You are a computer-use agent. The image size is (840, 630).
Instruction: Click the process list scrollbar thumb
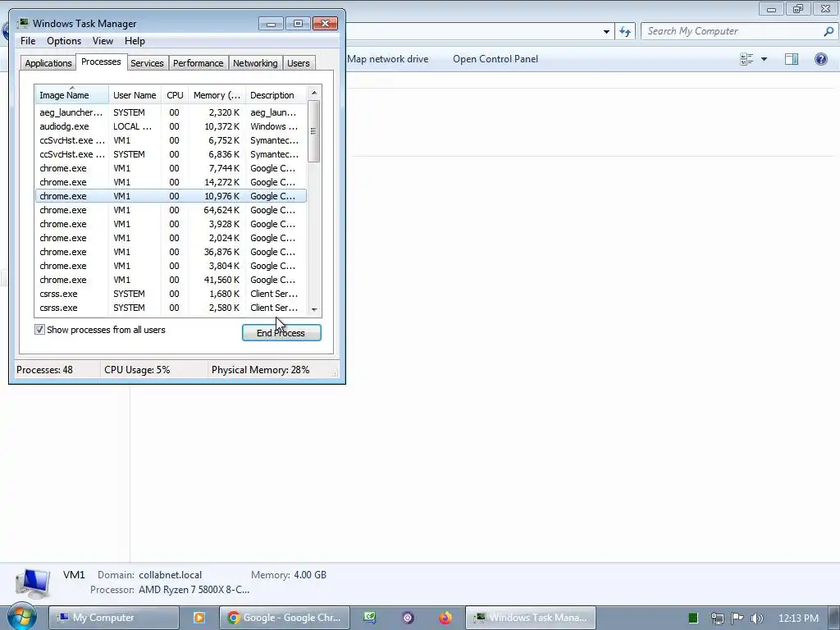tap(314, 131)
